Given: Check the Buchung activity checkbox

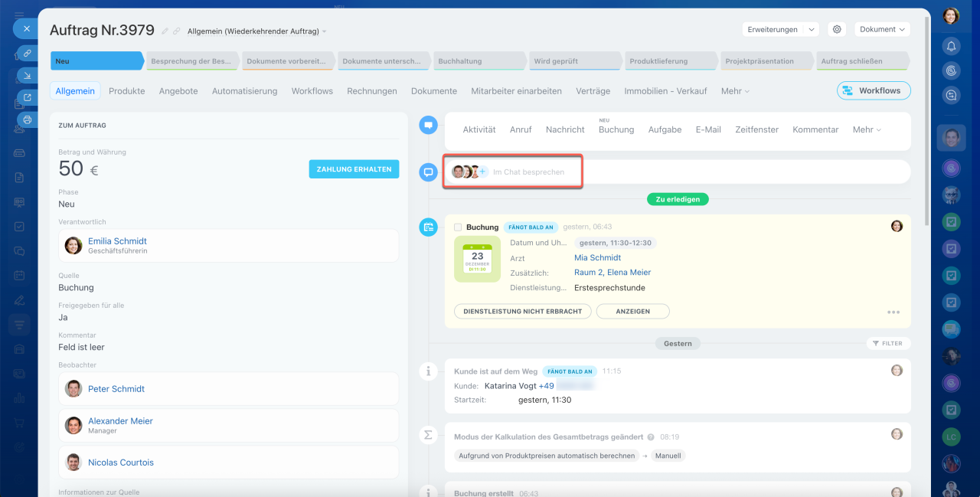Looking at the screenshot, I should (x=458, y=227).
